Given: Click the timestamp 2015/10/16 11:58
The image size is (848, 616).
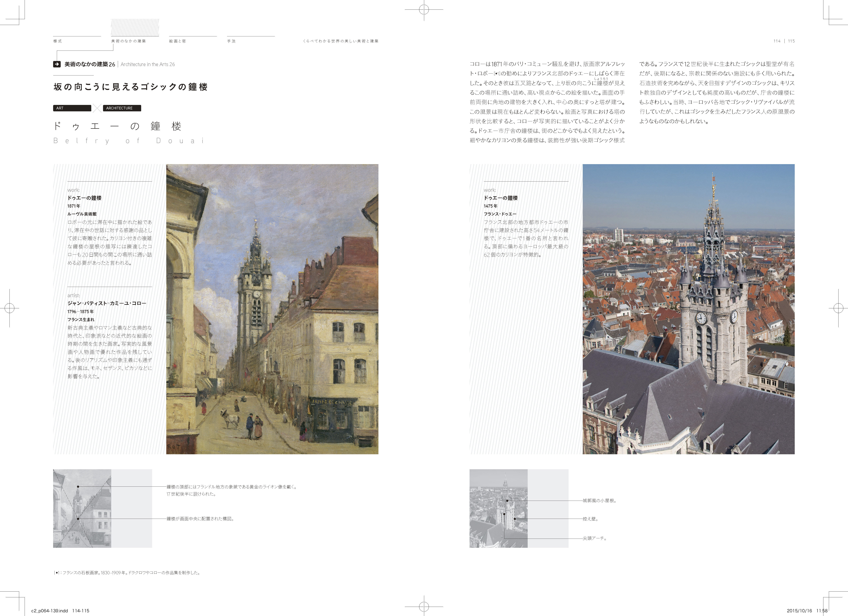Looking at the screenshot, I should pos(807,611).
